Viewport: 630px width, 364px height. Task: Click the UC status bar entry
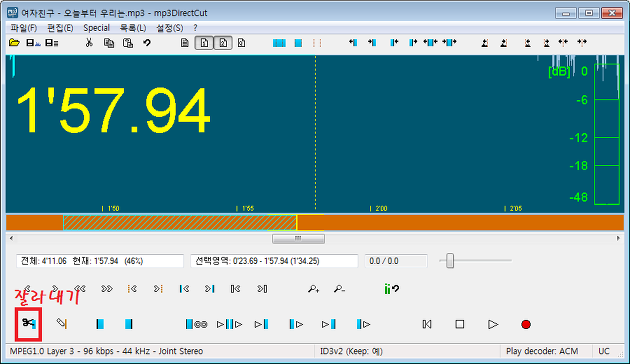(604, 351)
